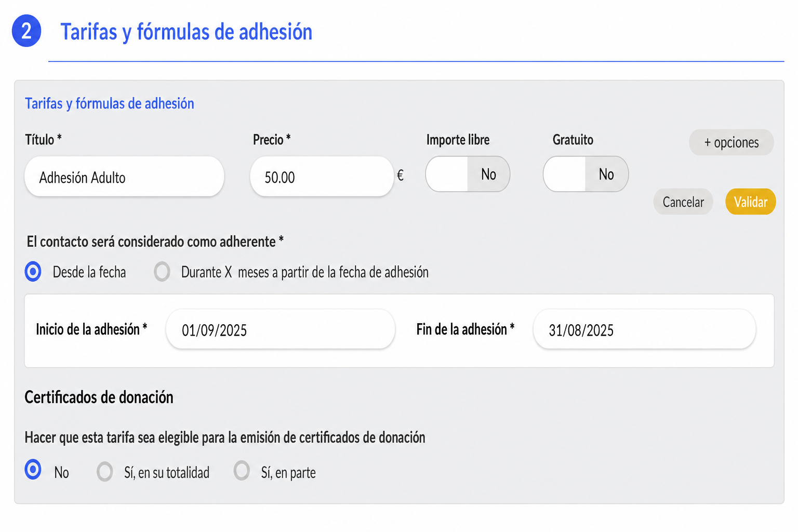Click the step 2 circle badge

[x=26, y=31]
